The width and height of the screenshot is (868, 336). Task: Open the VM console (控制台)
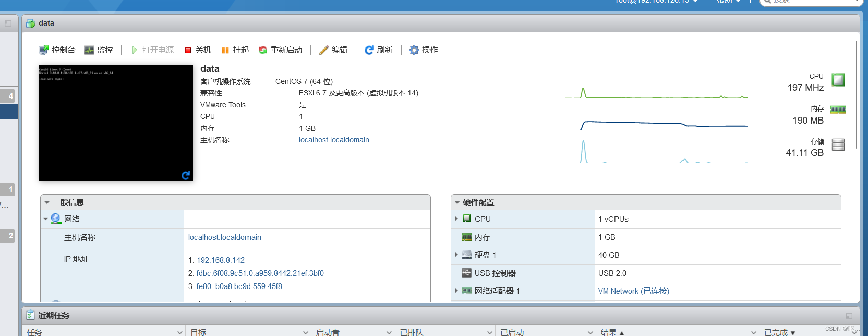point(57,50)
